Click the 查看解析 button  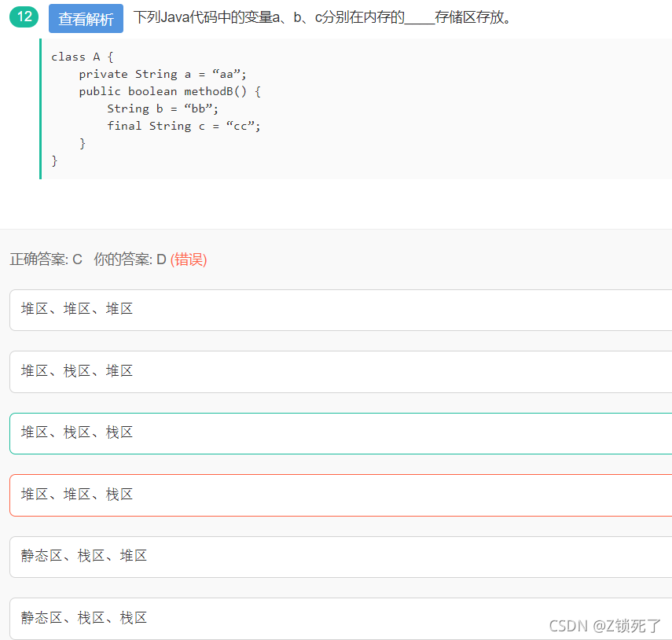pyautogui.click(x=86, y=18)
